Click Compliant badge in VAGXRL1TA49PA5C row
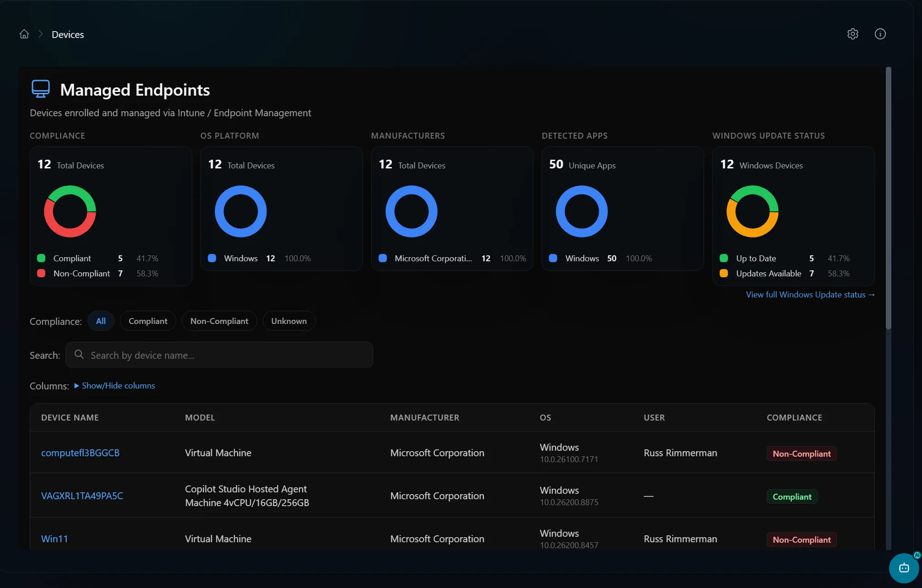922x588 pixels. (792, 496)
